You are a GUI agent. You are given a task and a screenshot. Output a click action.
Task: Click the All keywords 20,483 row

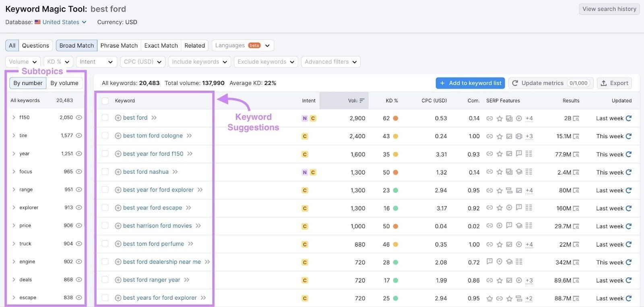[x=45, y=100]
